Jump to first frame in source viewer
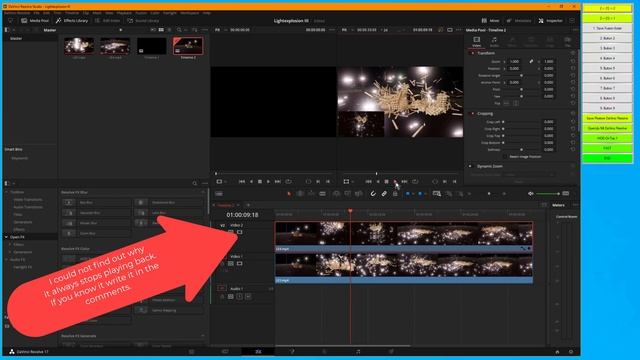Screen dimensions: 640x360 click(x=242, y=182)
